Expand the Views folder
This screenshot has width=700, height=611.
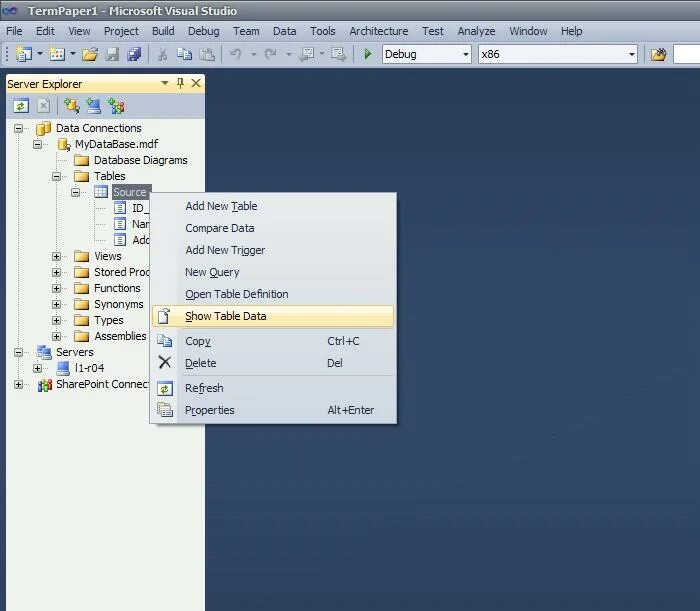coord(56,256)
